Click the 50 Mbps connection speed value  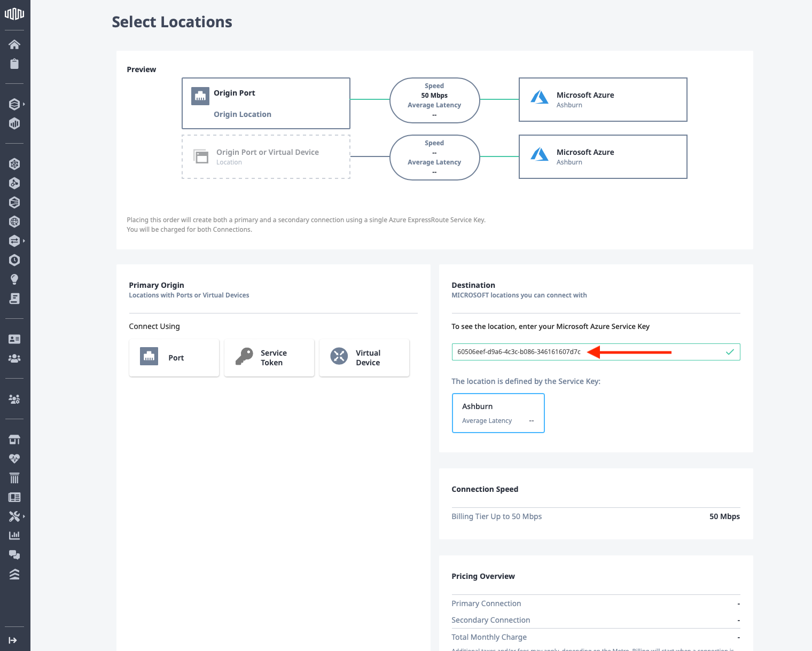[724, 516]
